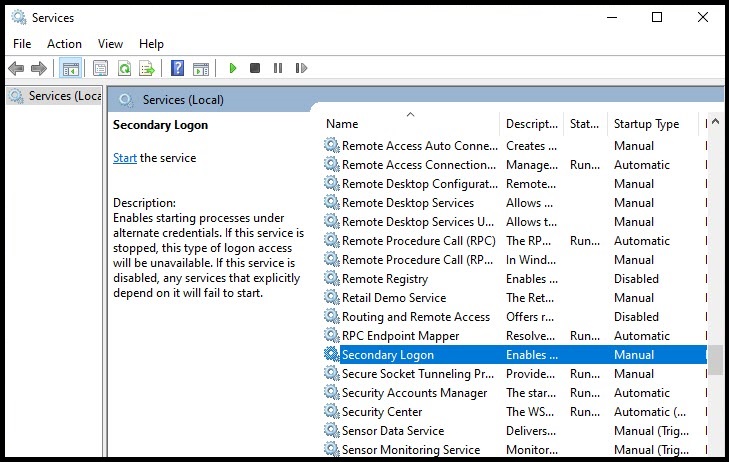
Task: Click Running status of Security Center
Action: (x=585, y=412)
